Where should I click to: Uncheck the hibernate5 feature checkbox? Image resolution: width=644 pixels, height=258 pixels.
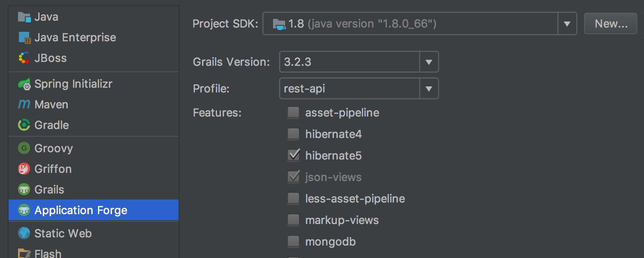pos(294,155)
